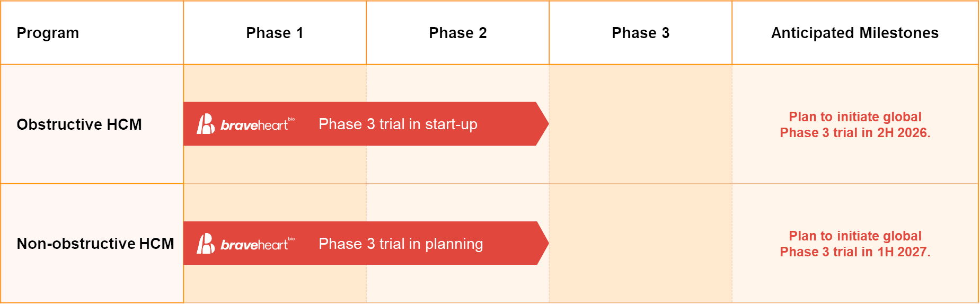Select the Non-obstructive HCM program row label
980x304 pixels.
[x=95, y=244]
